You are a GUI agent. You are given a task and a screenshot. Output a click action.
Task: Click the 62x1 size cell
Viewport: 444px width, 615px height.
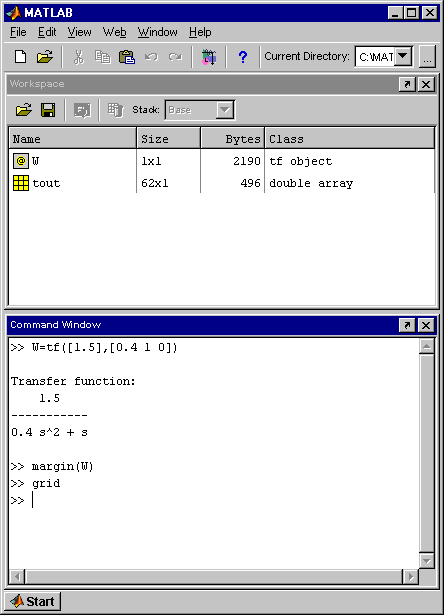pyautogui.click(x=155, y=183)
